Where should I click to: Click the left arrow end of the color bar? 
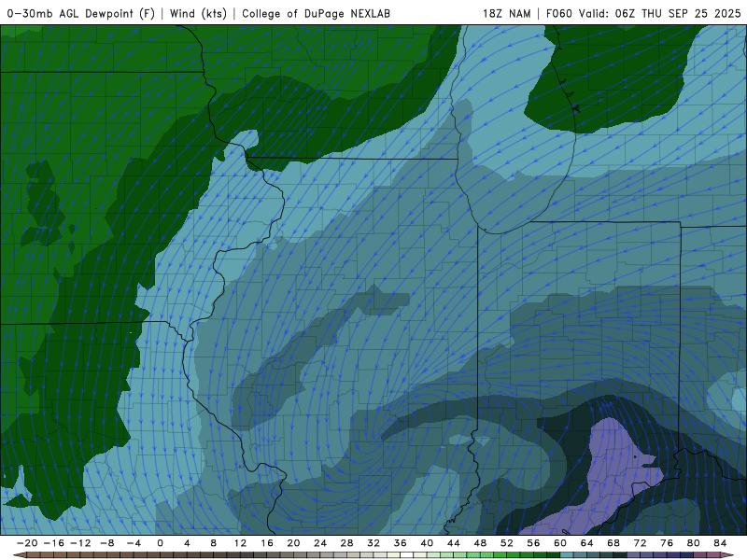[19, 555]
